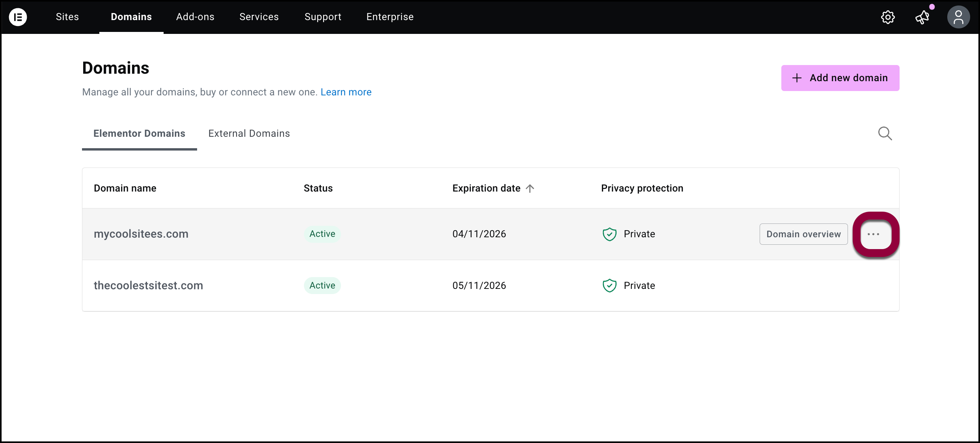Click the thecoolestsitest.com privacy shield icon
980x443 pixels.
coord(609,285)
